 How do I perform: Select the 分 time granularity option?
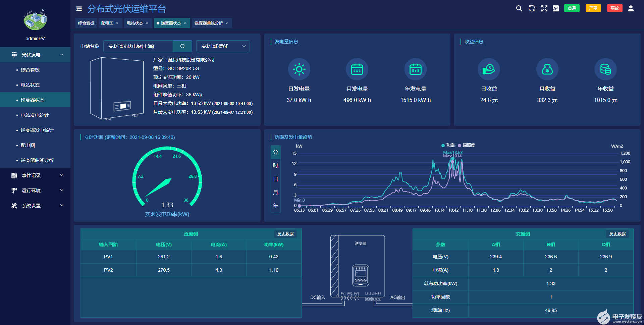(275, 152)
